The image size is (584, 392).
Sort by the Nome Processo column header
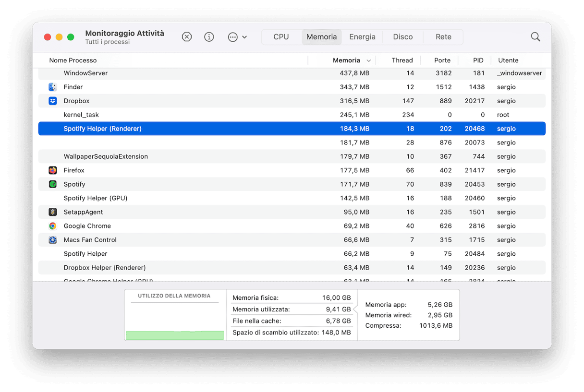73,60
